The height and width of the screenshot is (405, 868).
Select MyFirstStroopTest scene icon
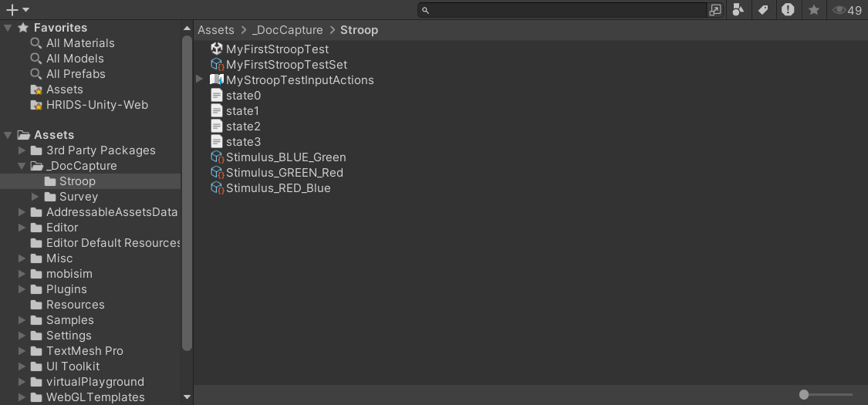217,49
